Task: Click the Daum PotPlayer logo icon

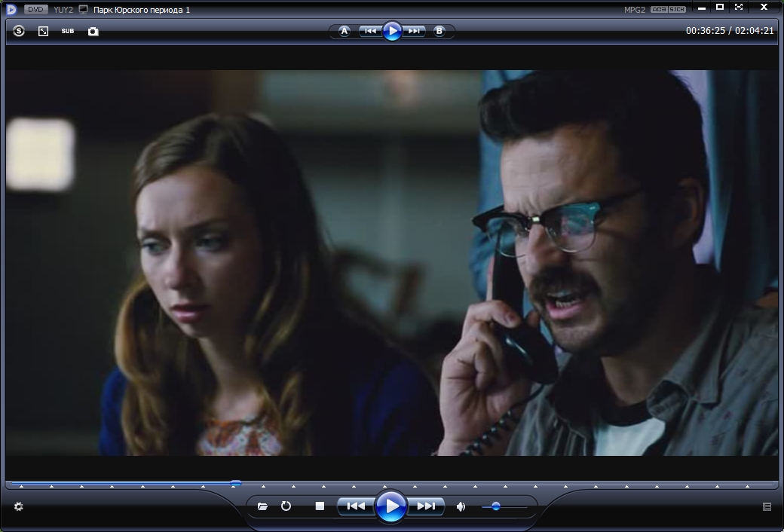Action: (11, 10)
